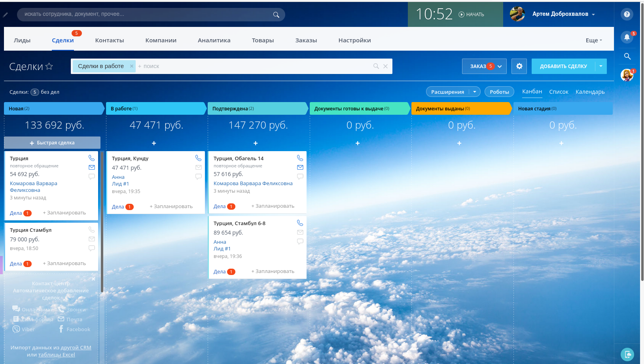
Task: Click email icon on Турция, Обагель 14 card
Action: coord(300,167)
